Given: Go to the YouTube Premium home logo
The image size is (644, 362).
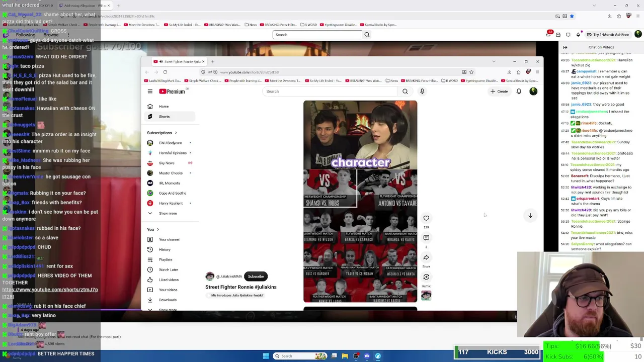Looking at the screenshot, I should click(x=172, y=92).
